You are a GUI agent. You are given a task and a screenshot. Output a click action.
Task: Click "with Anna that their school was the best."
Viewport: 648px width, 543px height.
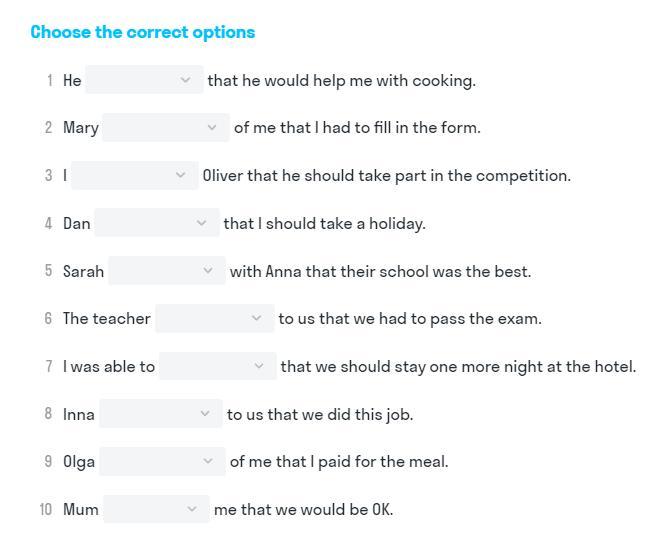pos(380,272)
